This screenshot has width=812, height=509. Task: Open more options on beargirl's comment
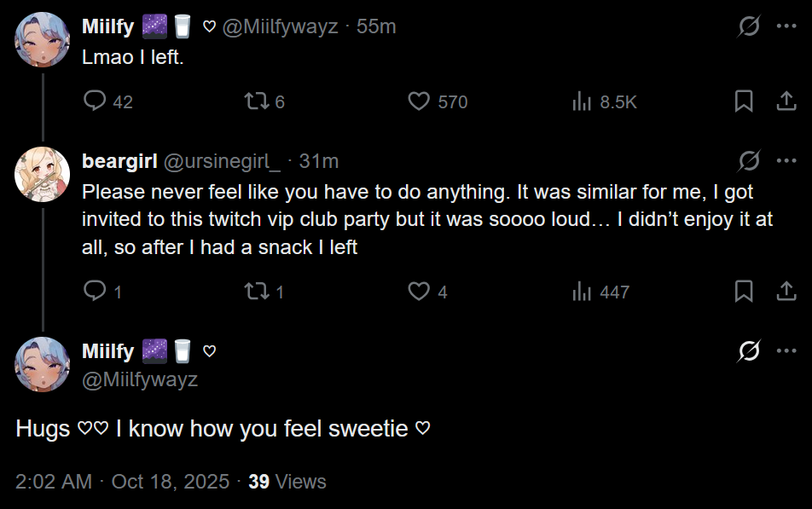pyautogui.click(x=786, y=160)
